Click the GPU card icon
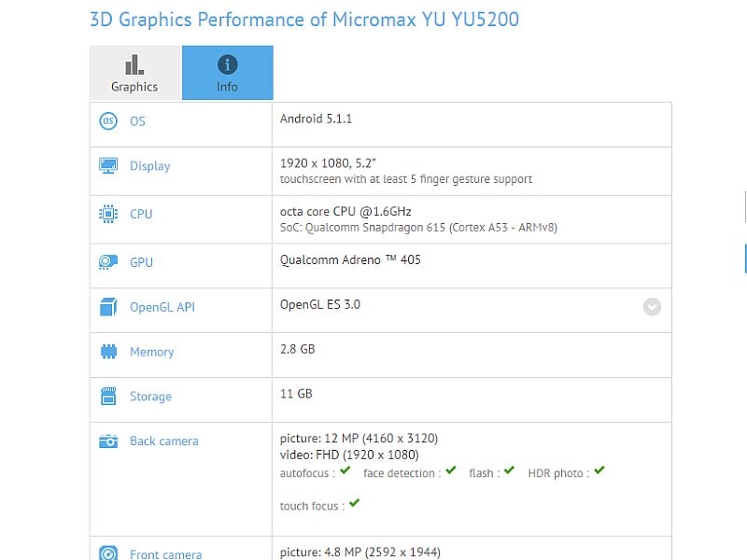This screenshot has width=747, height=560. [x=108, y=262]
